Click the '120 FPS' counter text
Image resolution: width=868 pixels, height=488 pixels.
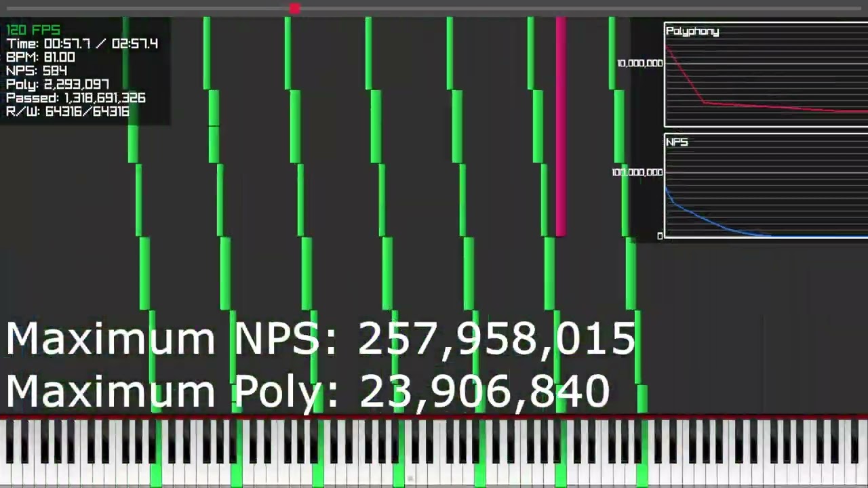tap(33, 30)
